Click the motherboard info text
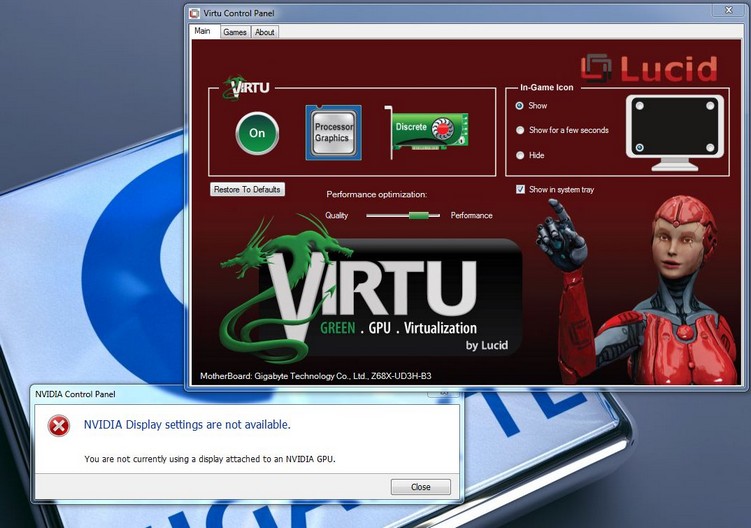The height and width of the screenshot is (528, 751). tap(316, 376)
